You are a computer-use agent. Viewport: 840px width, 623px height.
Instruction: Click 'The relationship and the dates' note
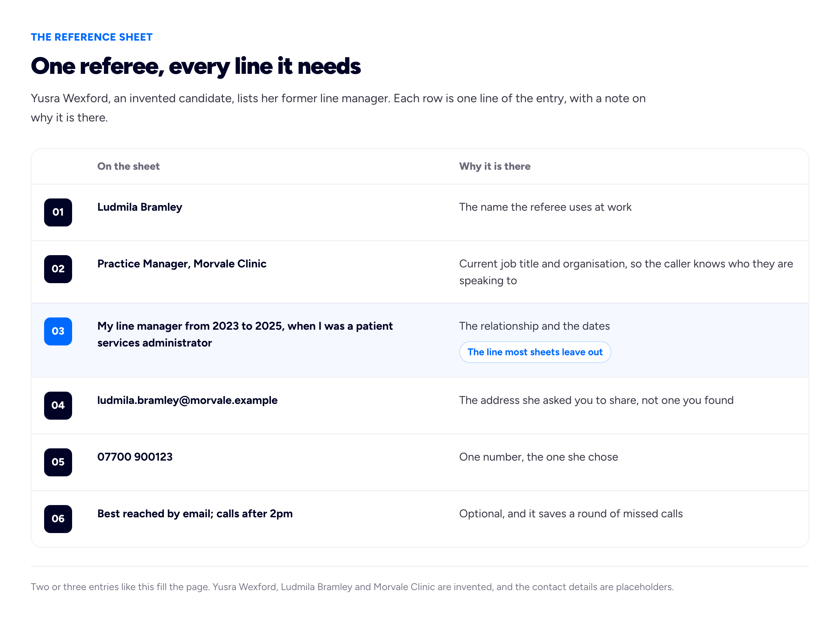tap(534, 326)
